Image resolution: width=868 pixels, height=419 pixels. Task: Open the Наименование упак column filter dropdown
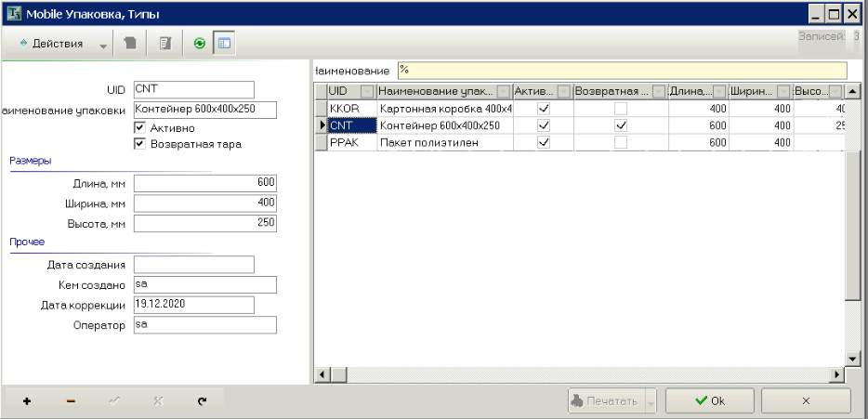[x=504, y=91]
